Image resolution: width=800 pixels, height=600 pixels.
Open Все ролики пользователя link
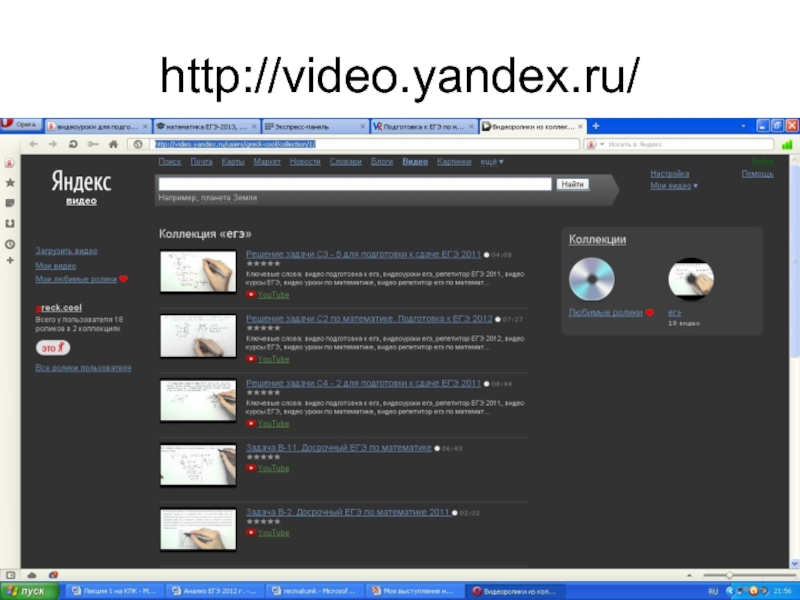(x=83, y=368)
